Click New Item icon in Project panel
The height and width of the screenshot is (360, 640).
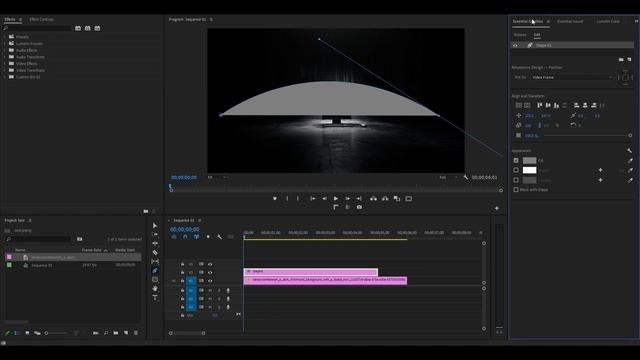[x=126, y=333]
